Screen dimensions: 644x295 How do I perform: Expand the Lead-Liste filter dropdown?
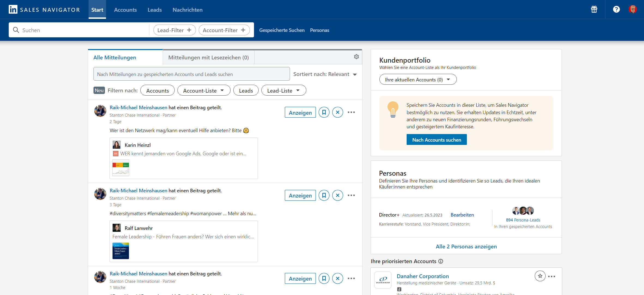(284, 90)
